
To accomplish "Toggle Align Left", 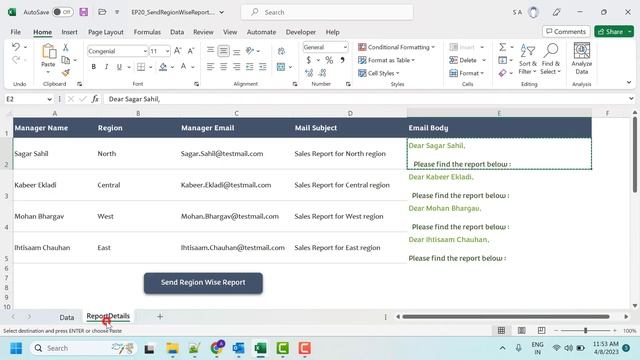I will coord(210,67).
